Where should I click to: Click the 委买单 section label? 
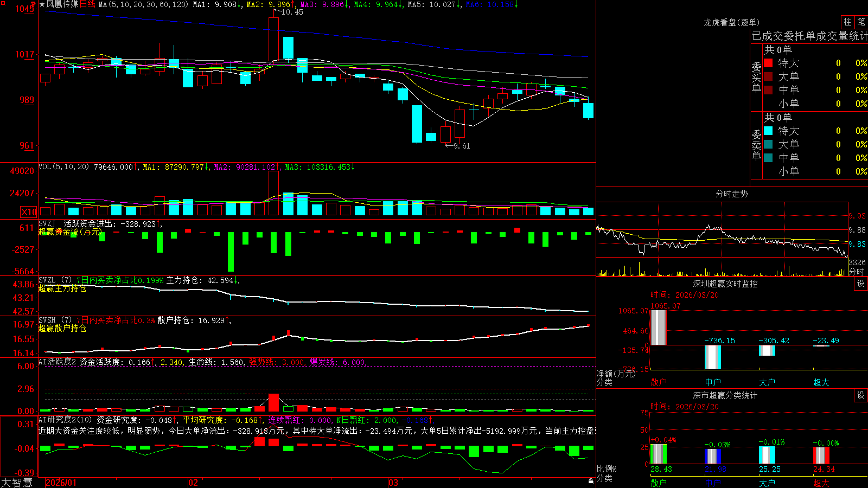coord(756,78)
